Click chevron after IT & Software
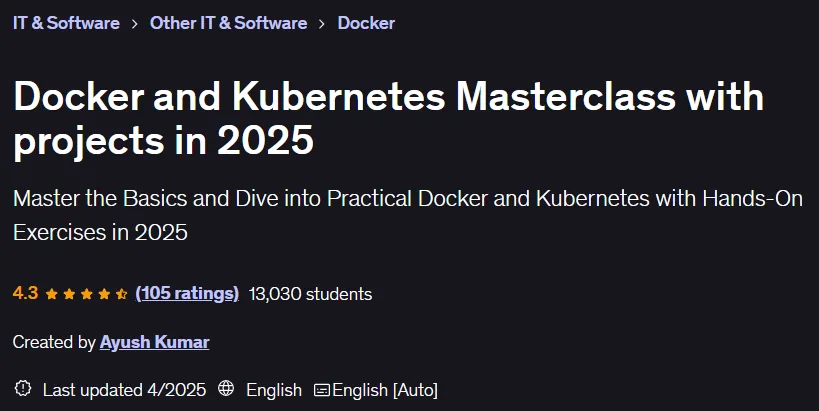The width and height of the screenshot is (819, 411). (x=135, y=24)
